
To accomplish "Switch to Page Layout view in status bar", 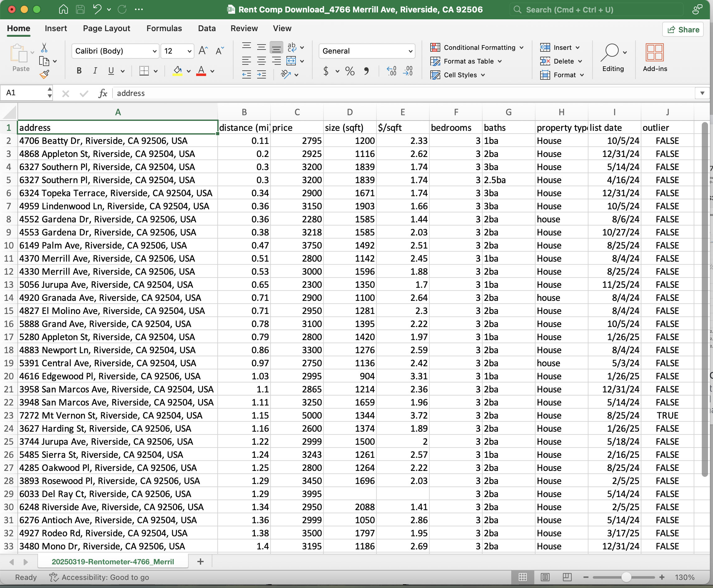I will 545,577.
